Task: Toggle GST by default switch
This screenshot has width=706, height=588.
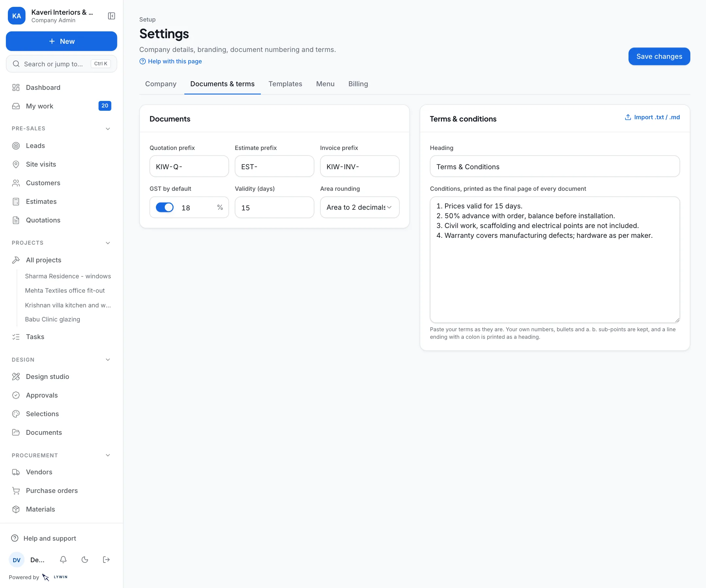Action: point(165,207)
